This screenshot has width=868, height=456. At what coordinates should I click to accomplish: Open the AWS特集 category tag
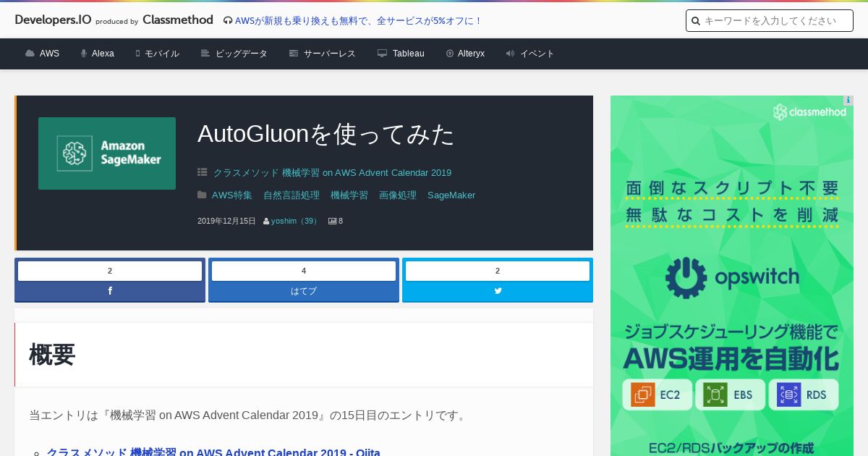tap(232, 195)
